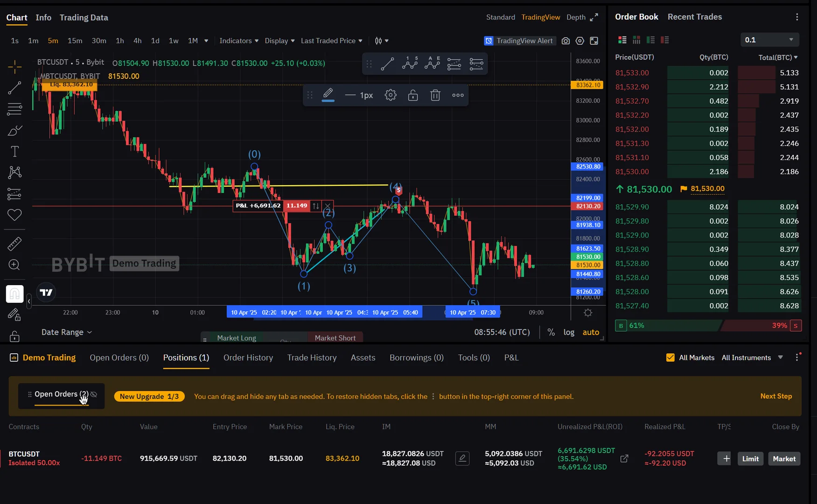Screen dimensions: 817x504
Task: Open the Display dropdown
Action: pyautogui.click(x=279, y=41)
